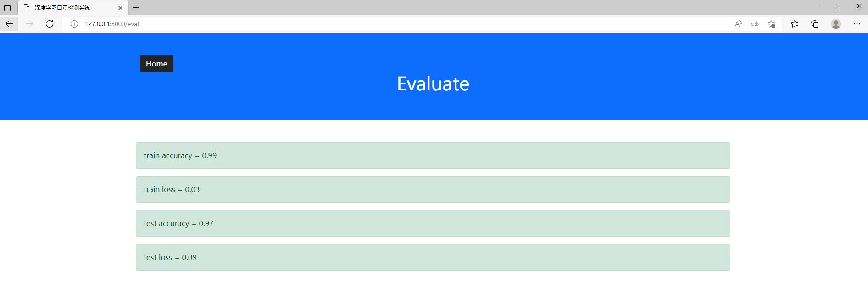Click the Home button
The width and height of the screenshot is (868, 288).
point(156,64)
